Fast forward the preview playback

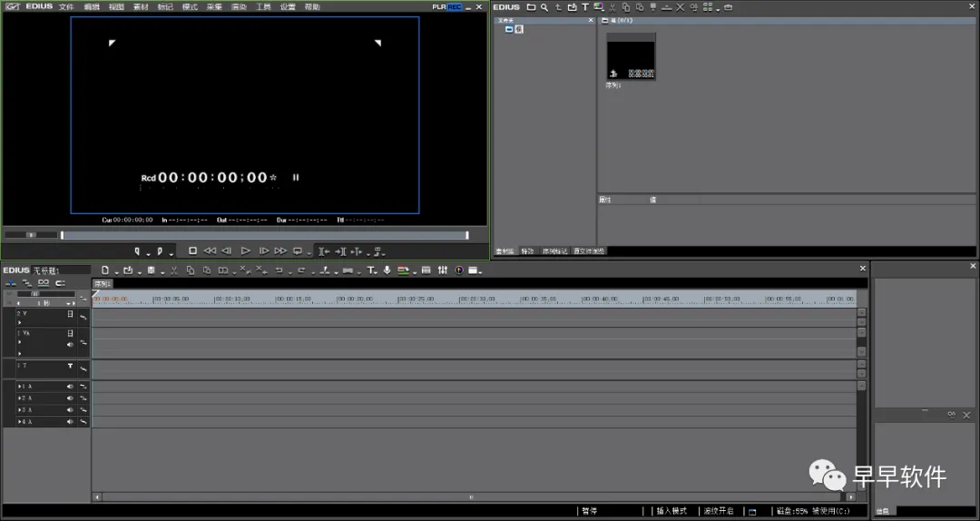pyautogui.click(x=280, y=251)
